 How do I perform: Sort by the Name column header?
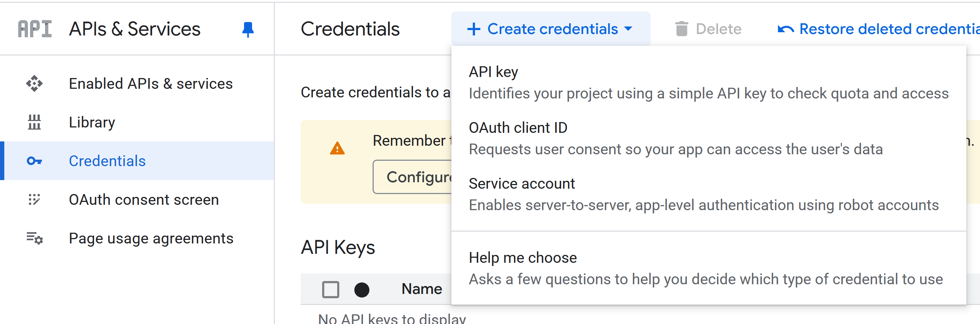point(422,289)
